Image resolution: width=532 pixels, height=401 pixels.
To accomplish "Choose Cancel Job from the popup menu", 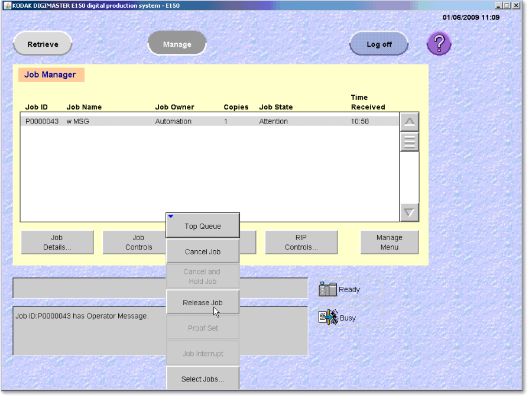I will pyautogui.click(x=202, y=251).
